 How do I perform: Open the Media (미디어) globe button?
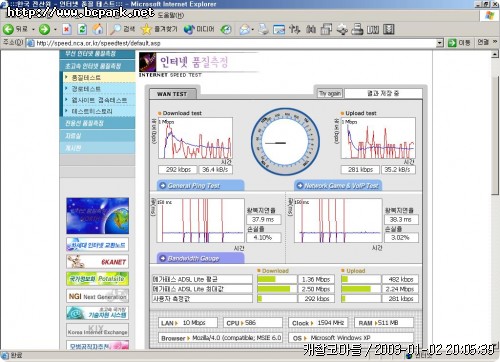tap(199, 29)
